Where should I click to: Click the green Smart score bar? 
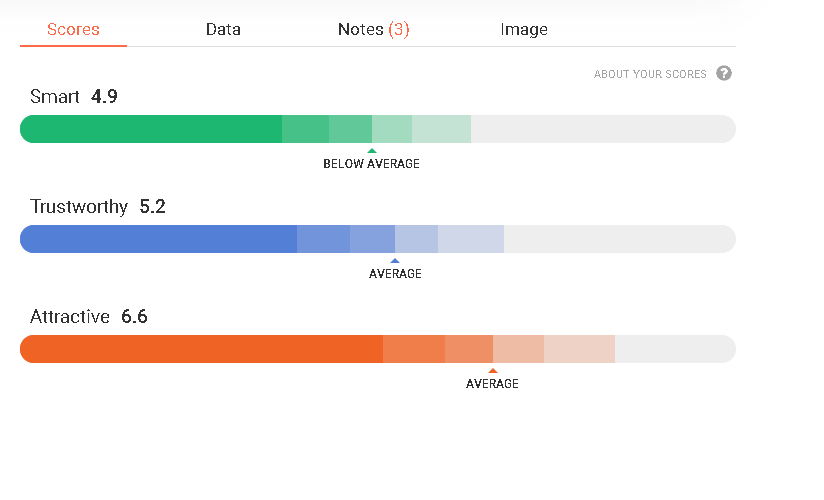tap(378, 129)
